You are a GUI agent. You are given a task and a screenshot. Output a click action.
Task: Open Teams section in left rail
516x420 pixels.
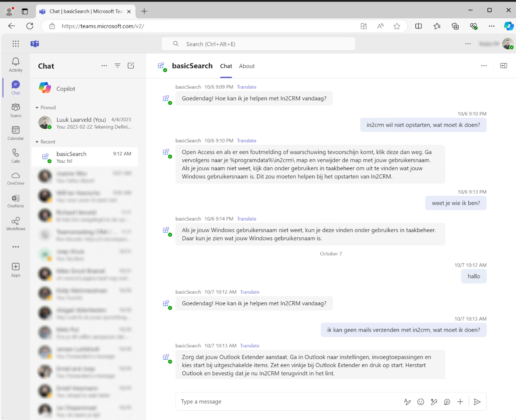(15, 111)
